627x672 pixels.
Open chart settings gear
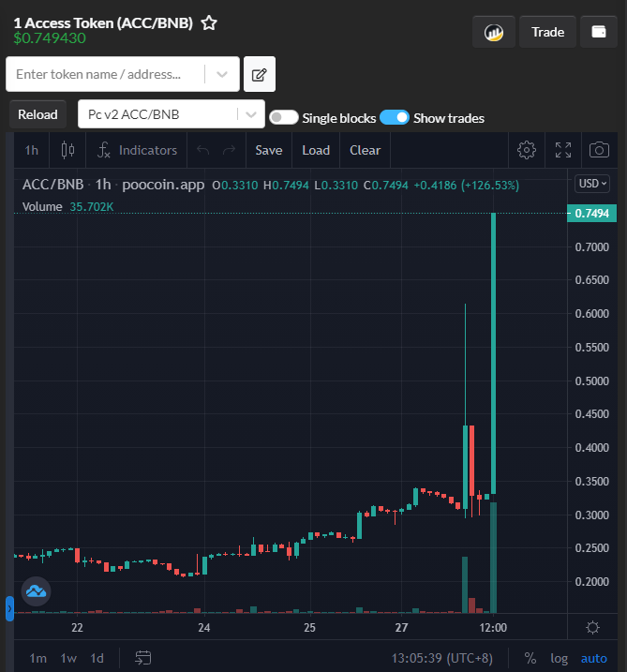coord(527,151)
